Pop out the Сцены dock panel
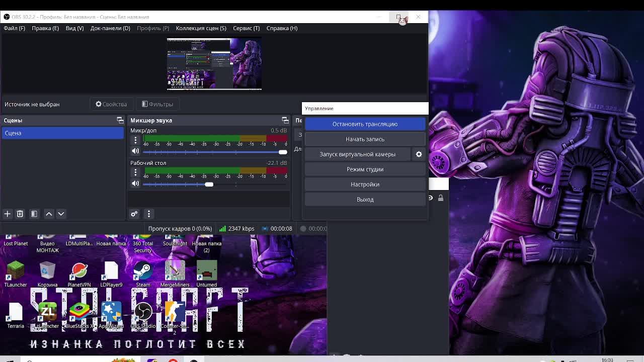 click(x=120, y=120)
